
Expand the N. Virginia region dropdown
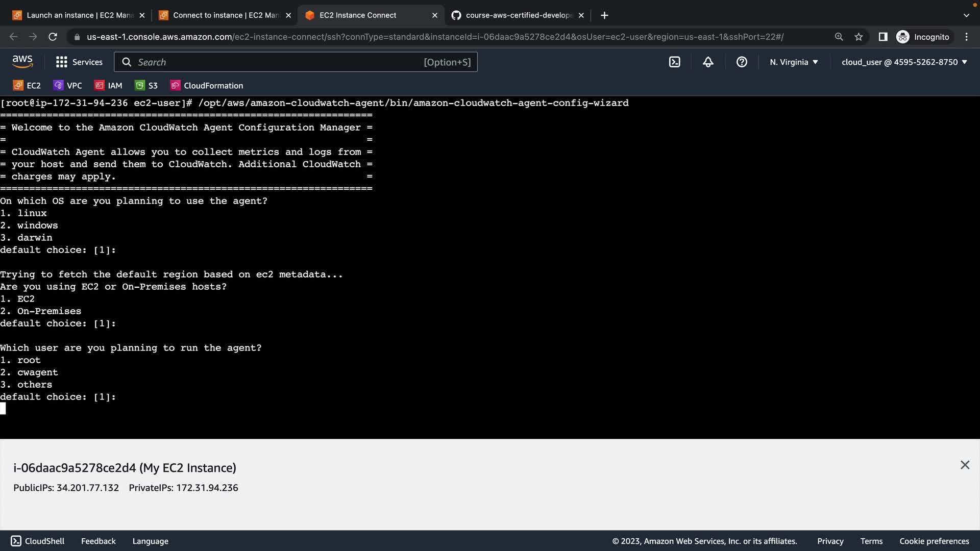(x=794, y=62)
